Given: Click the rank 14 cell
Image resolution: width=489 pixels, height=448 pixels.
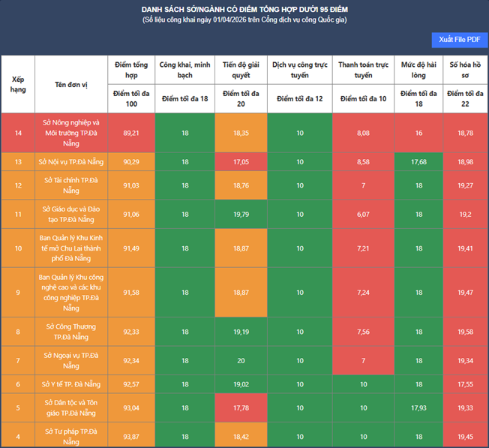Looking at the screenshot, I should click(18, 133).
